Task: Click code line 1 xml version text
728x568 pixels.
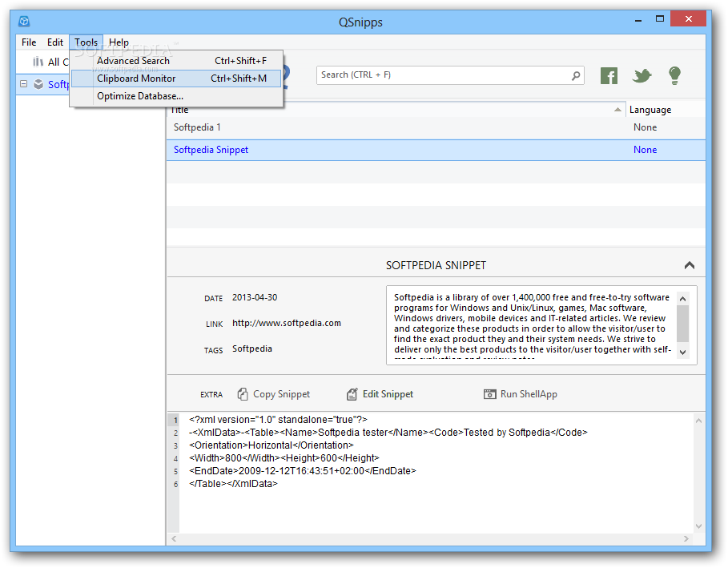Action: [x=278, y=420]
